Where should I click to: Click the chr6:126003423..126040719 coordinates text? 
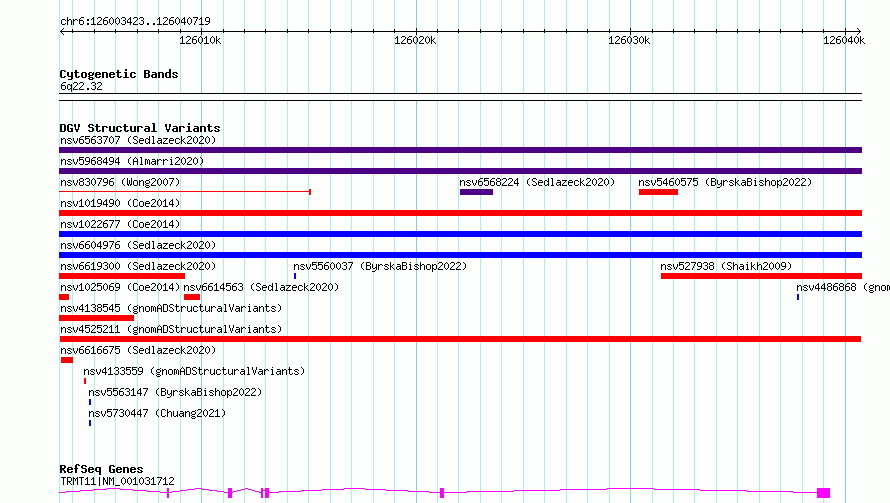tap(135, 21)
